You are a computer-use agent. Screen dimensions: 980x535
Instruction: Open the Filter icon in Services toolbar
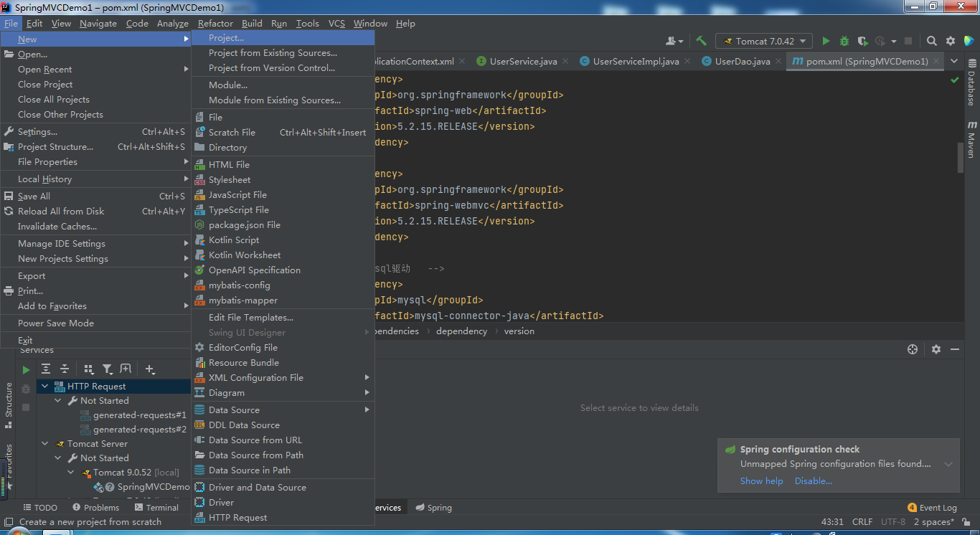[x=107, y=369]
